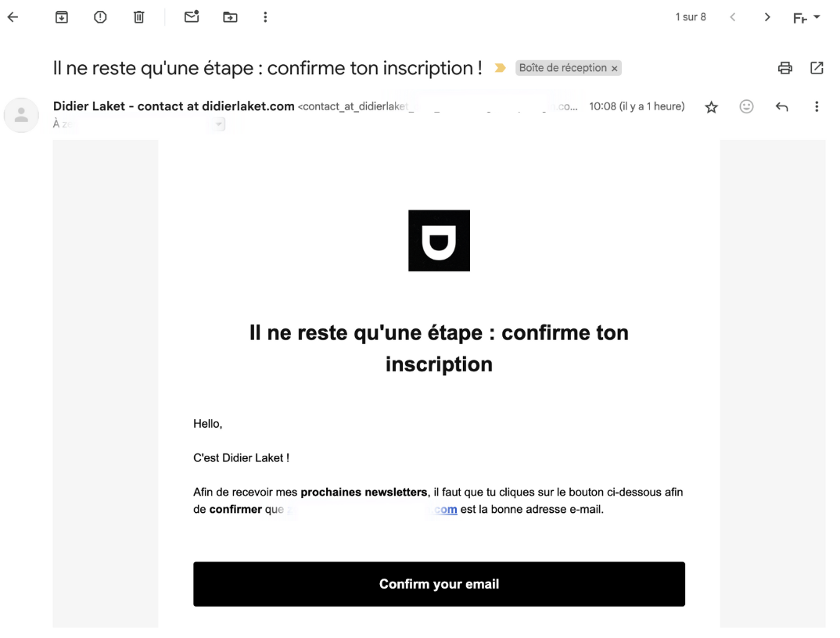Reply to Didier Laket's email
Screen dimensions: 840x638
(781, 106)
